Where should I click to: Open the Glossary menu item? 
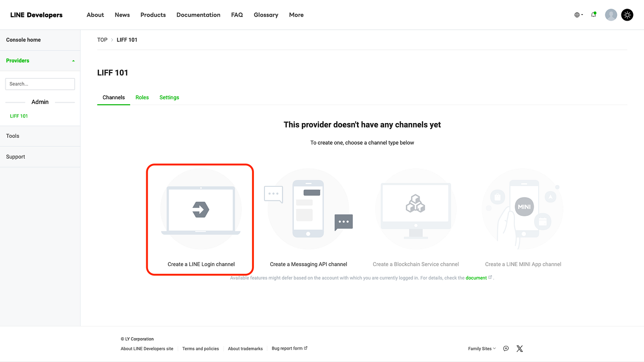(x=266, y=15)
